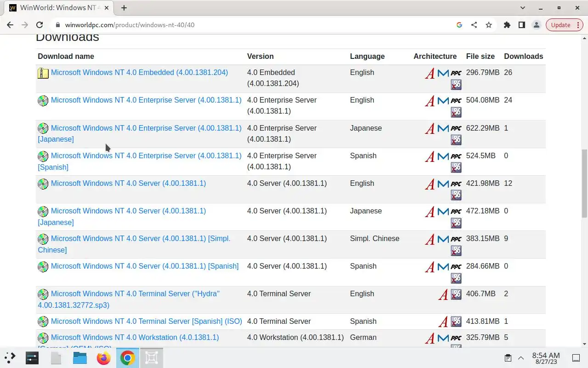Click the Google icon in address bar
The height and width of the screenshot is (368, 588).
[x=459, y=25]
